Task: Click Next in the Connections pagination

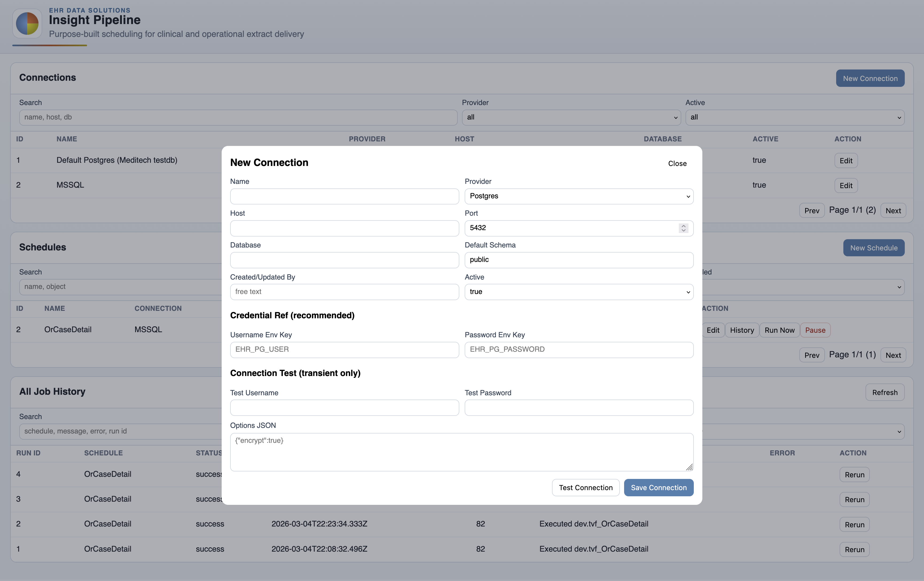Action: click(x=893, y=210)
